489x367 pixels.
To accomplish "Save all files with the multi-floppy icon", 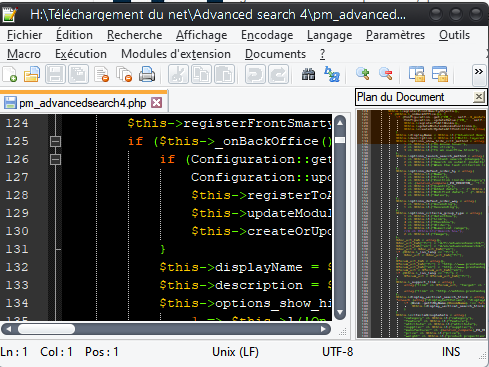I will tap(78, 74).
